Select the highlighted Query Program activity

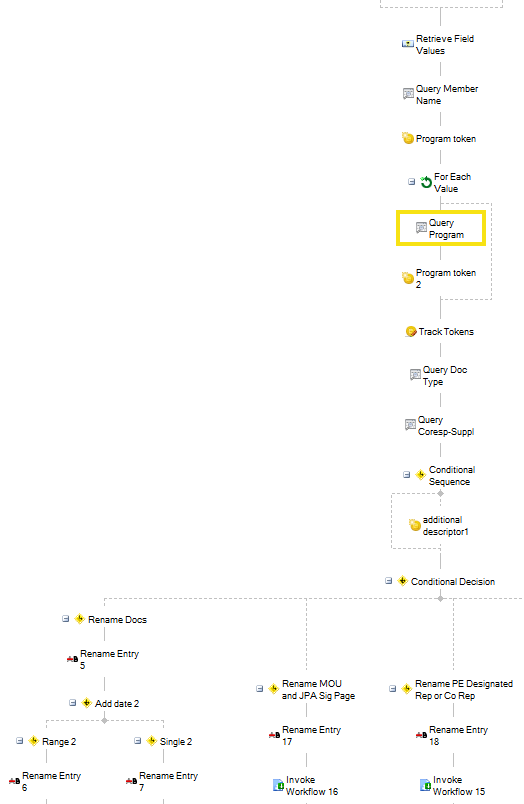coord(440,228)
